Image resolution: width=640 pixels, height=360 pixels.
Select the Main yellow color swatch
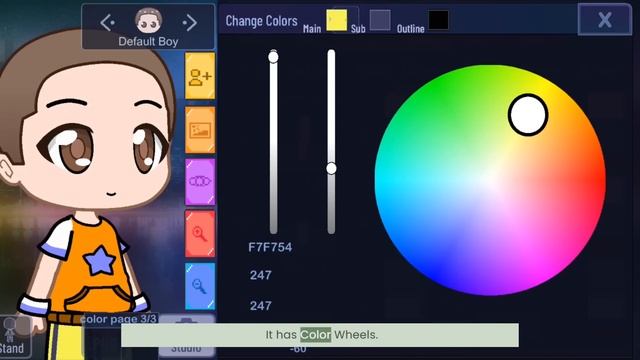337,20
